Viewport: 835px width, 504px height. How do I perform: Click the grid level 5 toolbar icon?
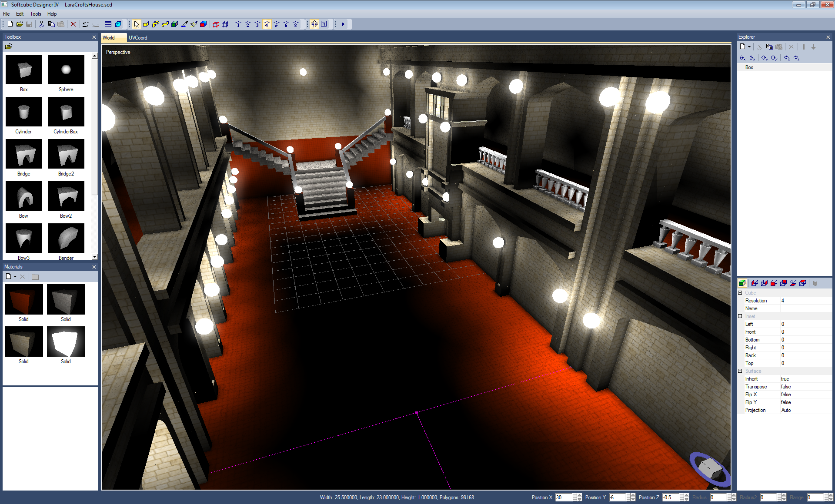(x=277, y=24)
